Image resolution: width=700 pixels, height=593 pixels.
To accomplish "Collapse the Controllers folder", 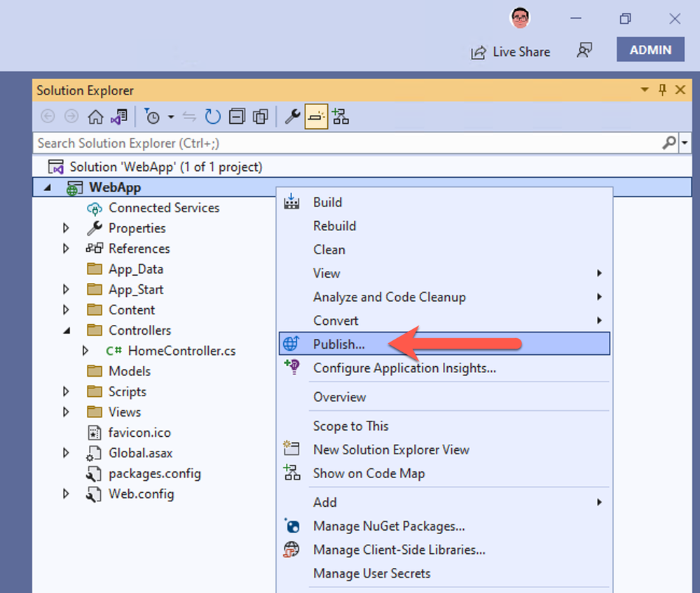I will point(67,330).
